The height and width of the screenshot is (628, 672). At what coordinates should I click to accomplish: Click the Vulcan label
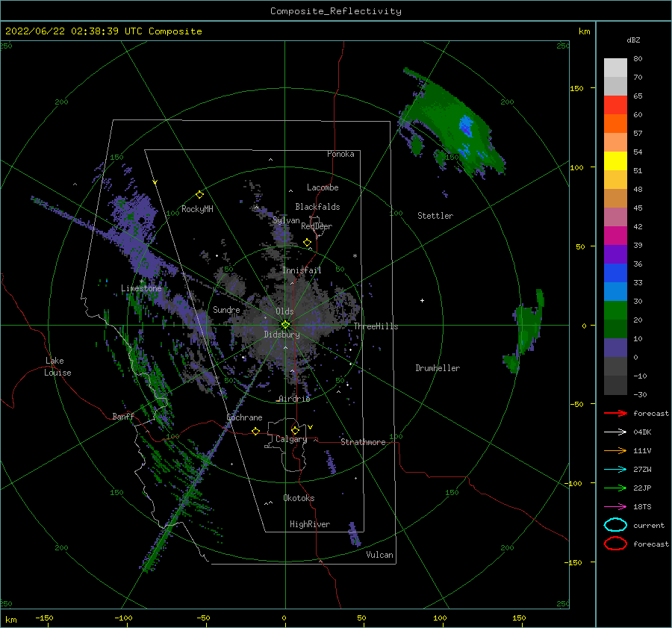(379, 555)
